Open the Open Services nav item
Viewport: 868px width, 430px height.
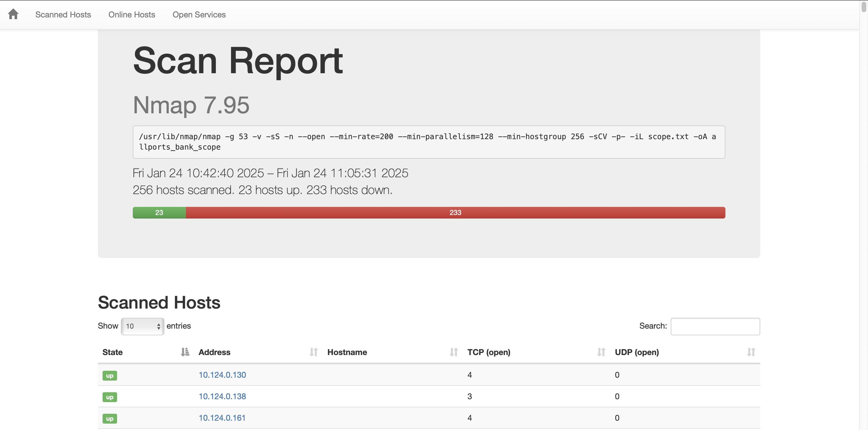point(199,15)
